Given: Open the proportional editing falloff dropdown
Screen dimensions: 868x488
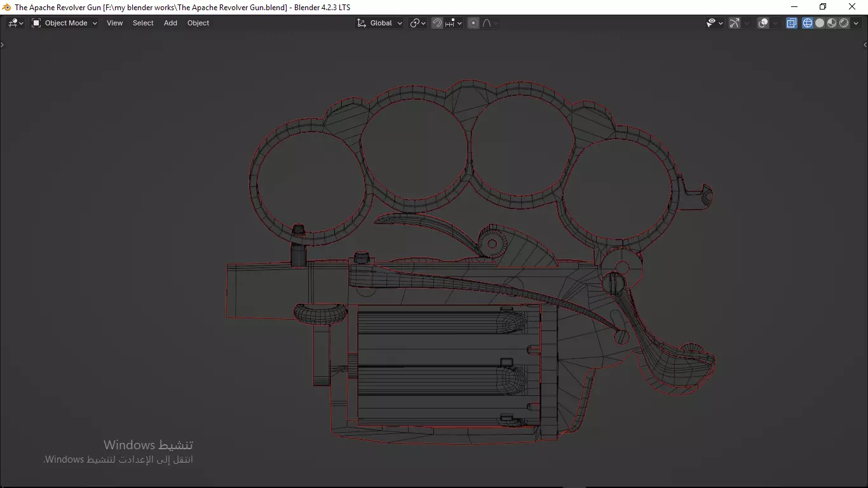Looking at the screenshot, I should pyautogui.click(x=490, y=23).
